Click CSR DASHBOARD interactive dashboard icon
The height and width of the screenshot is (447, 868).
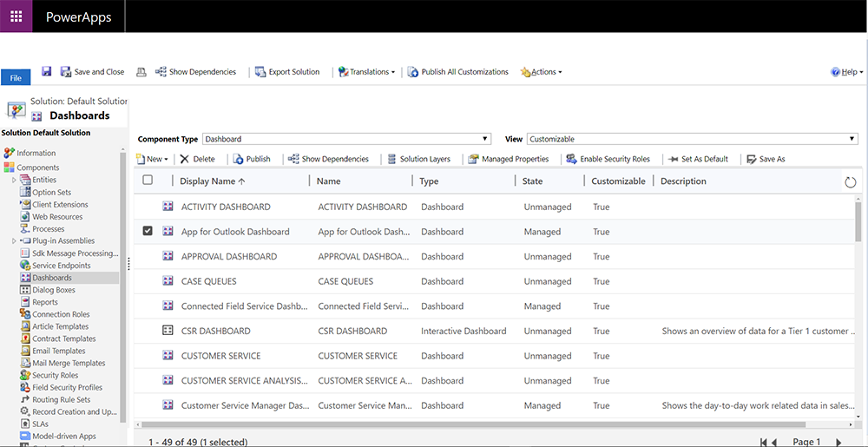[168, 331]
